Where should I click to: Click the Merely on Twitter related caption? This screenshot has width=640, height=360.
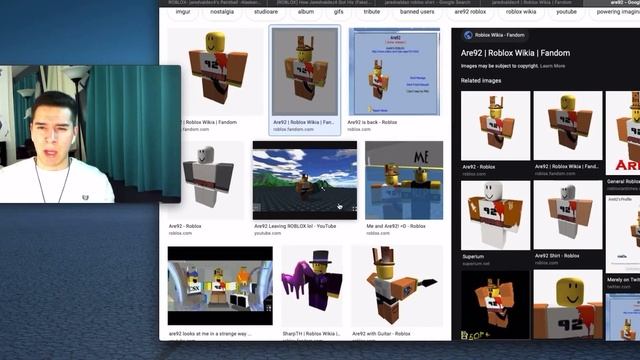coord(623,280)
